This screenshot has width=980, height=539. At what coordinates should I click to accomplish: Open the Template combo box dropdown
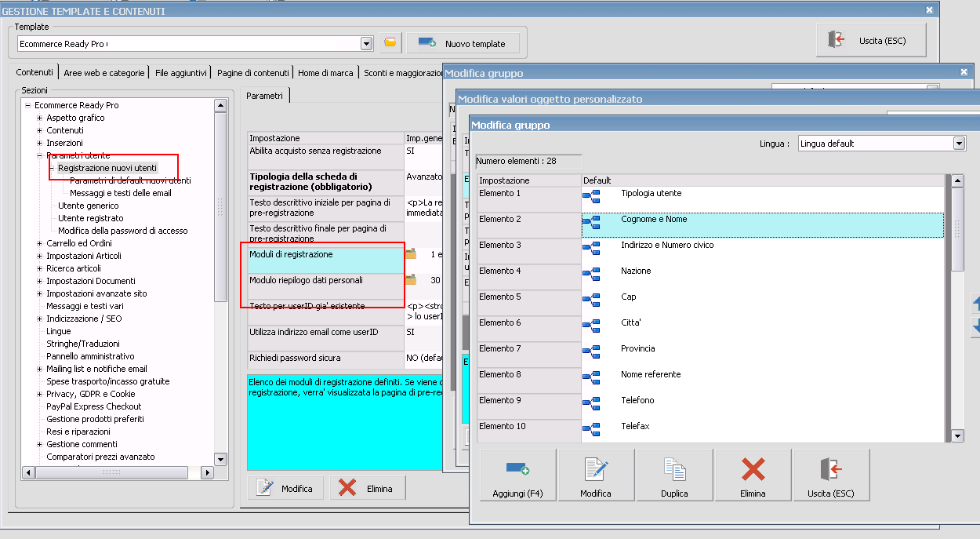click(366, 44)
